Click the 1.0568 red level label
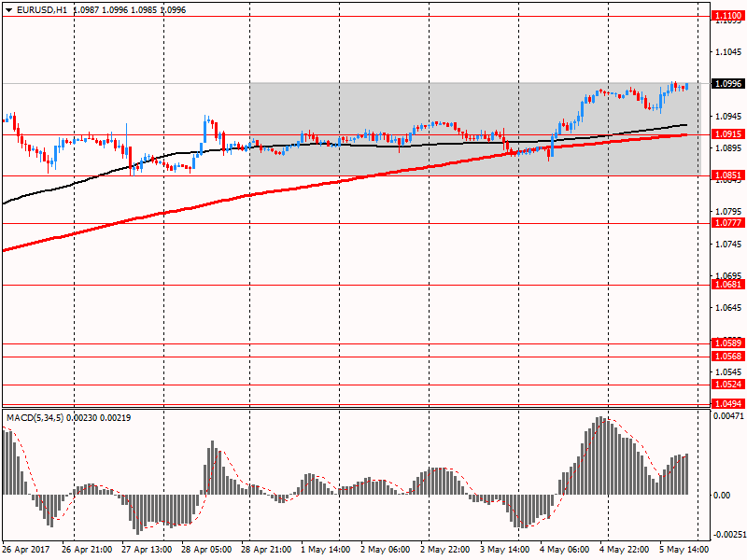Viewport: 747px width, 560px height. 727,357
